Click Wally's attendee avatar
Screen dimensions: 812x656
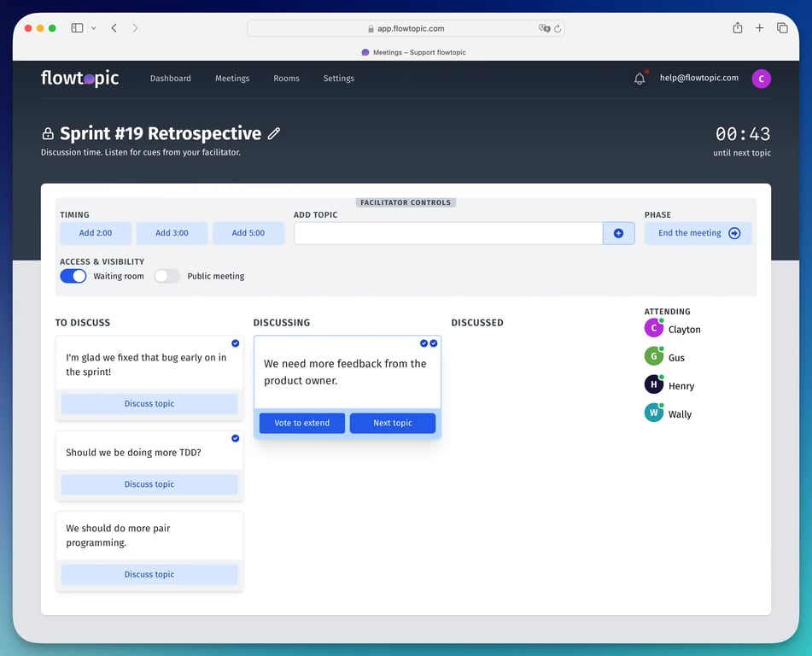(x=653, y=413)
